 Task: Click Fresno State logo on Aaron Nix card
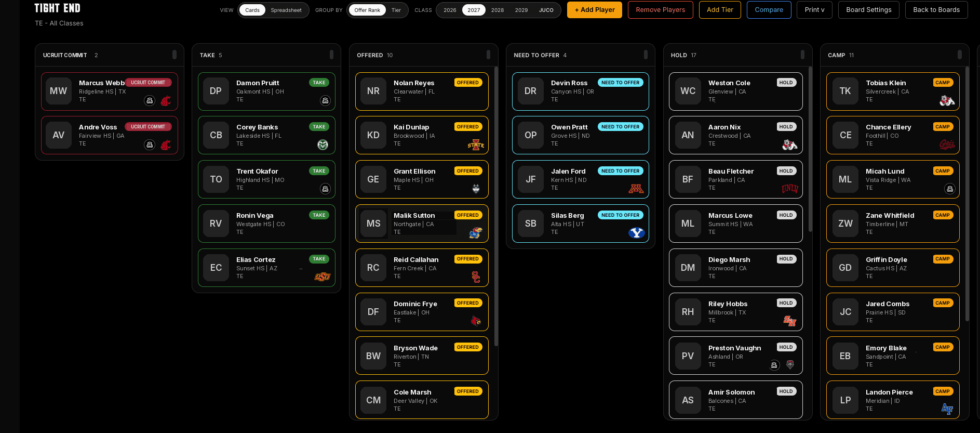790,145
